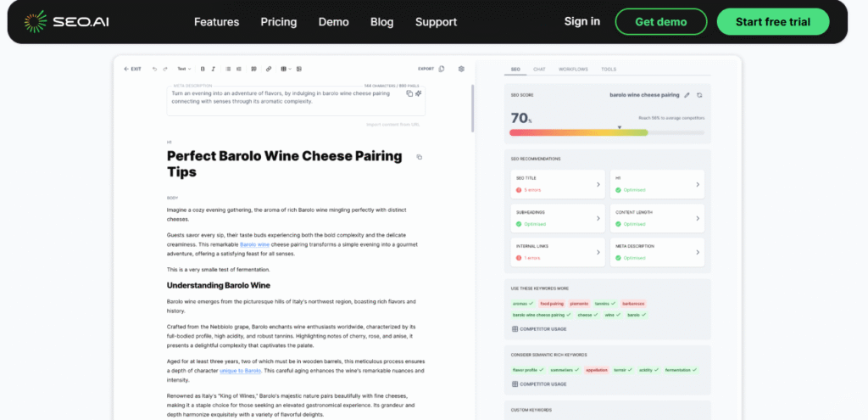This screenshot has width=868, height=420.
Task: Click the undo arrow icon
Action: click(154, 69)
